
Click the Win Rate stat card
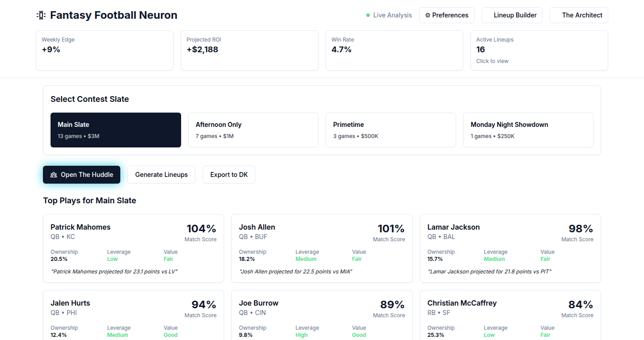(x=394, y=50)
